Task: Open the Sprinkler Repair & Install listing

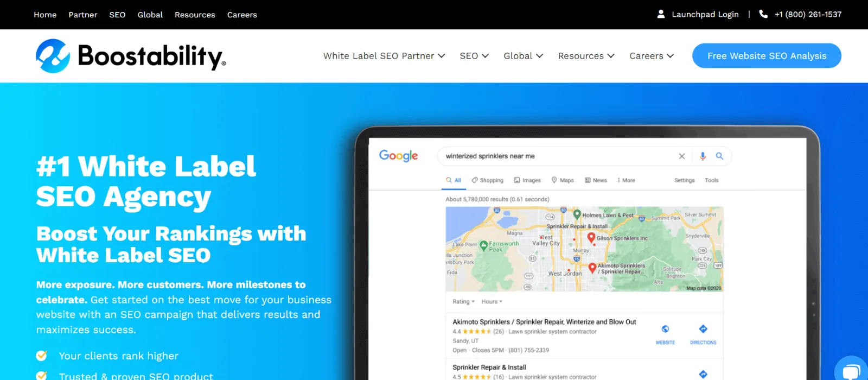Action: tap(489, 368)
